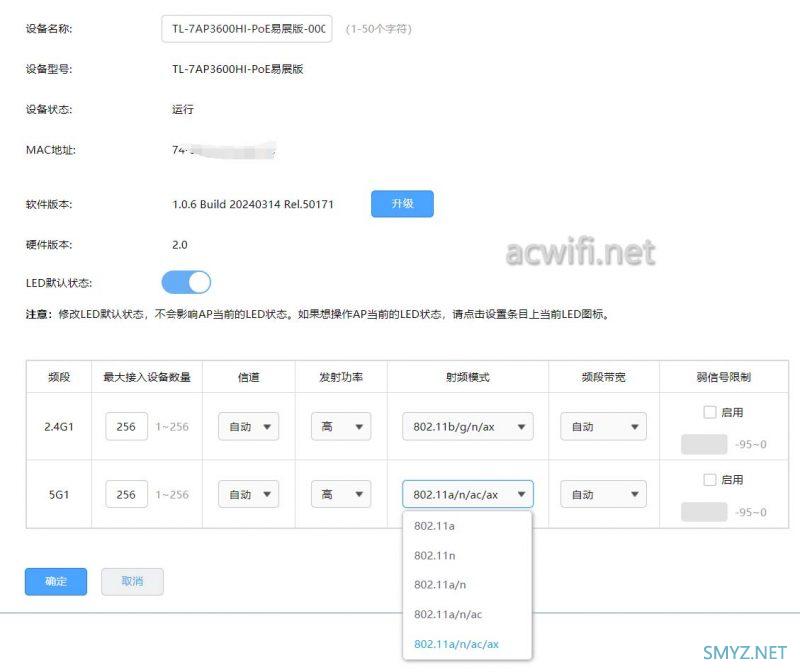Toggle the LED default state switch
This screenshot has width=800, height=672.
click(x=186, y=283)
